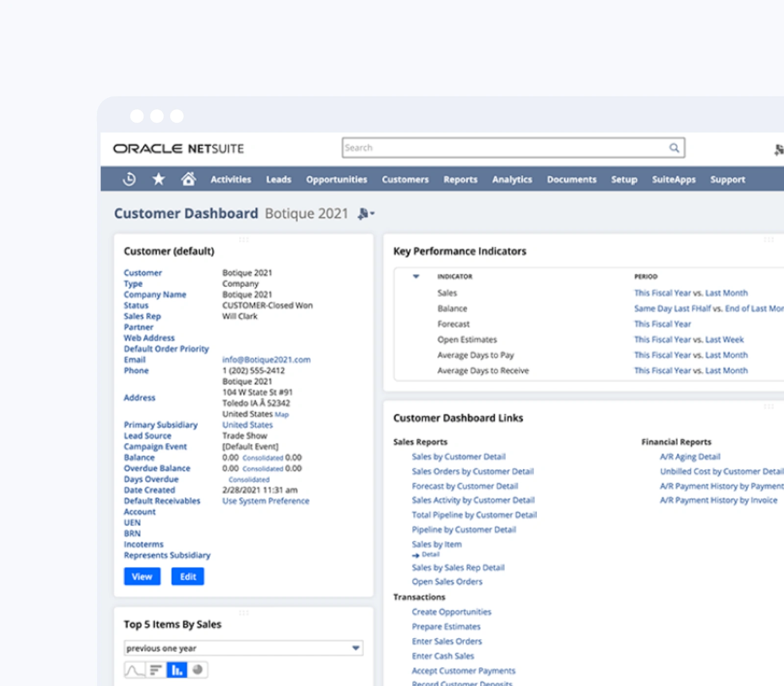Open Total Pipeline by Customer Detail
784x686 pixels.
point(474,515)
